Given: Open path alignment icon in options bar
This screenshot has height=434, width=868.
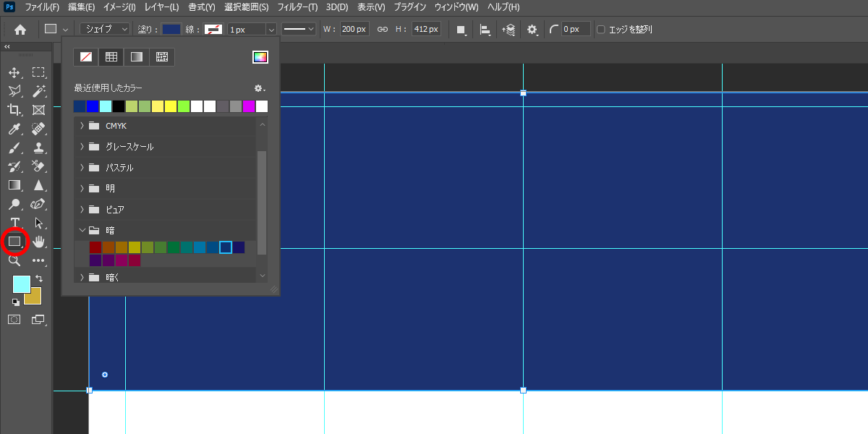Looking at the screenshot, I should point(485,30).
